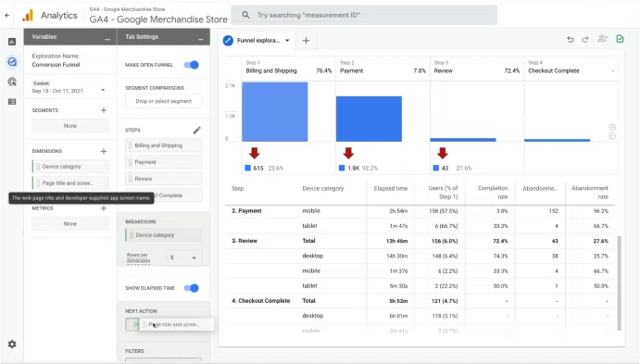Toggle the Show Elapsed Time switch
This screenshot has height=364, width=640.
tap(192, 288)
